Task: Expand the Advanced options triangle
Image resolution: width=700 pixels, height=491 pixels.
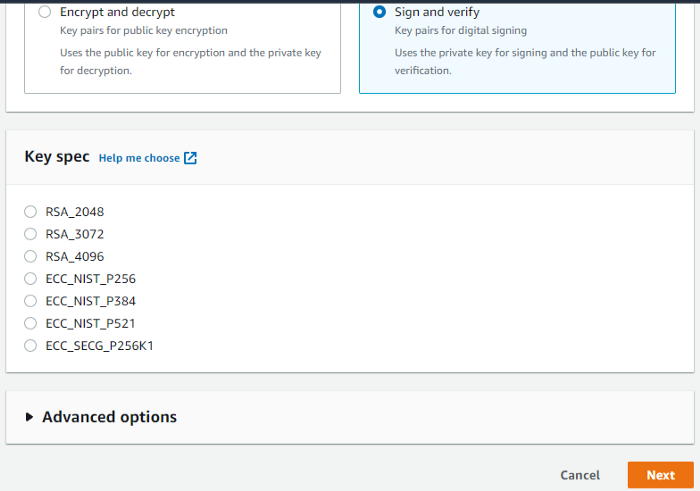Action: coord(30,417)
